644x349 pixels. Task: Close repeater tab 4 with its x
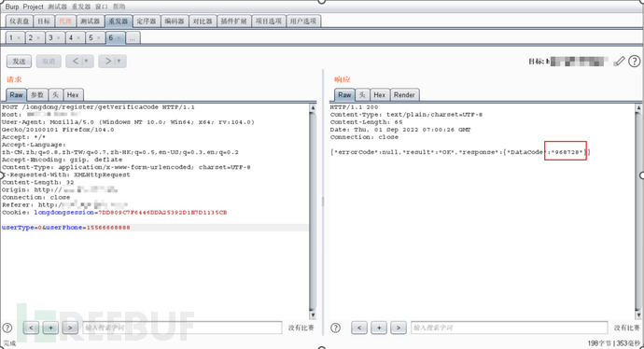(78, 37)
